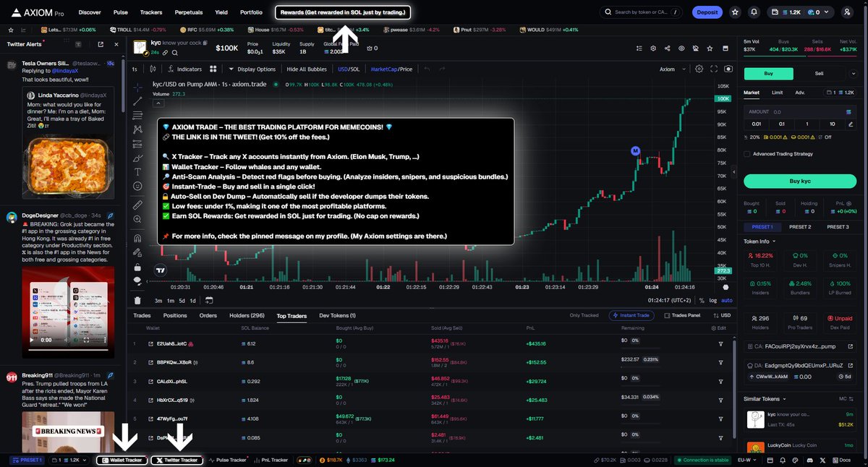Switch to the Holders (296) tab
This screenshot has width=868, height=467.
click(x=247, y=315)
